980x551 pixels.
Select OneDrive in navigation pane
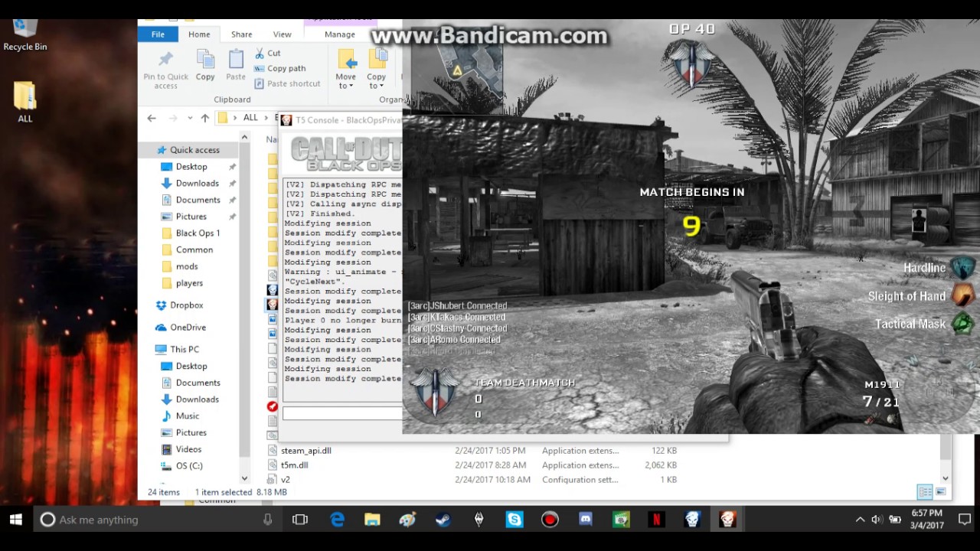tap(188, 328)
